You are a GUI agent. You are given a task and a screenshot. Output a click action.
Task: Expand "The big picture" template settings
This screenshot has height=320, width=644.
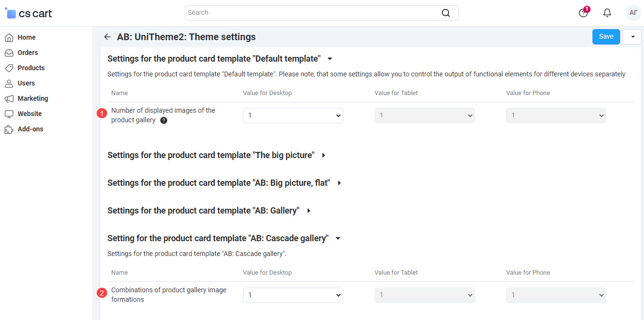pyautogui.click(x=216, y=155)
